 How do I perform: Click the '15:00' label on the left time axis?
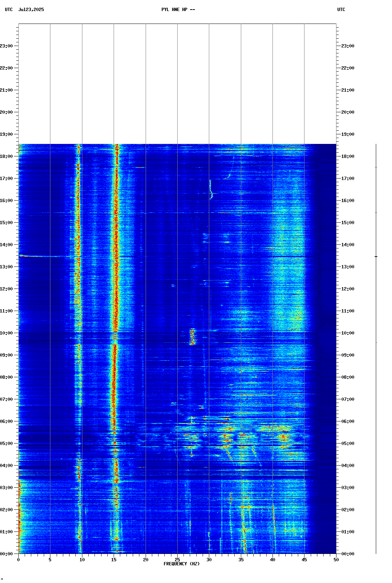7,223
